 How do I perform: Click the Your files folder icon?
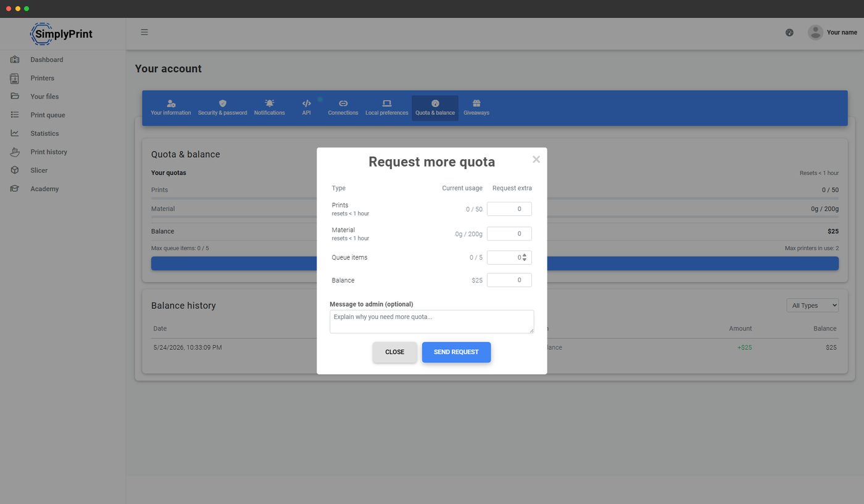(15, 96)
